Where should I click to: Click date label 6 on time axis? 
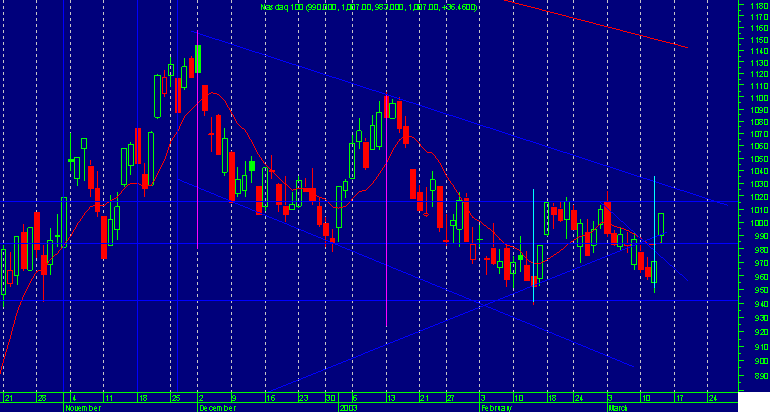[356, 397]
